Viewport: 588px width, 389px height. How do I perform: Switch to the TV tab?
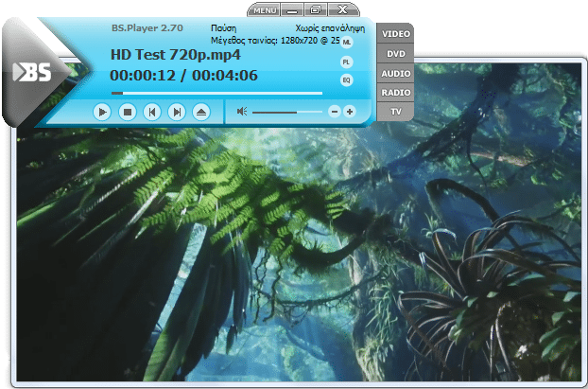click(x=396, y=112)
